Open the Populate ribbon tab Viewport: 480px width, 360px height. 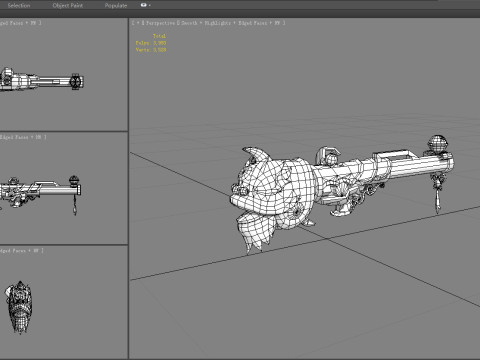pyautogui.click(x=116, y=6)
